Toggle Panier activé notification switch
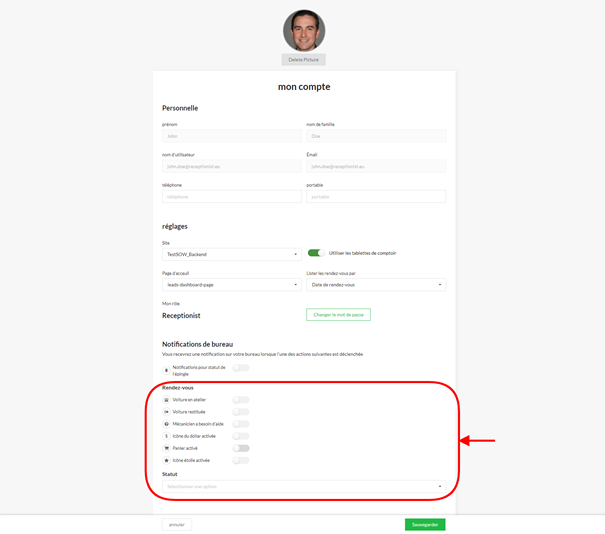Viewport: 605px width, 534px height. click(241, 448)
